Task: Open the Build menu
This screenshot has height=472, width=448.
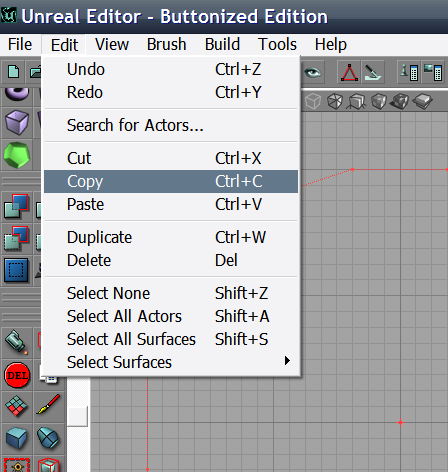Action: coord(222,45)
